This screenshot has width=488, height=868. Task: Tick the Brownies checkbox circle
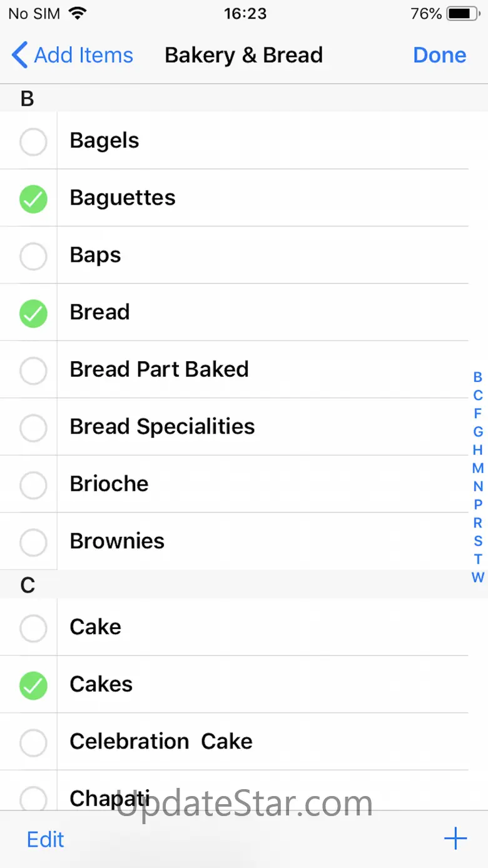33,543
